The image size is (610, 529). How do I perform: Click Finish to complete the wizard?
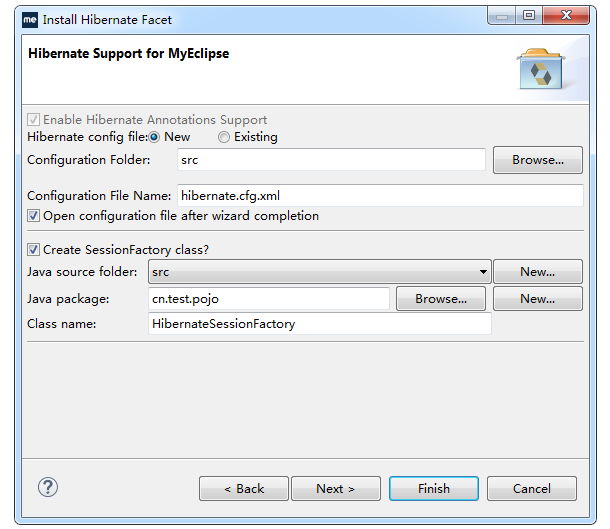pos(434,489)
